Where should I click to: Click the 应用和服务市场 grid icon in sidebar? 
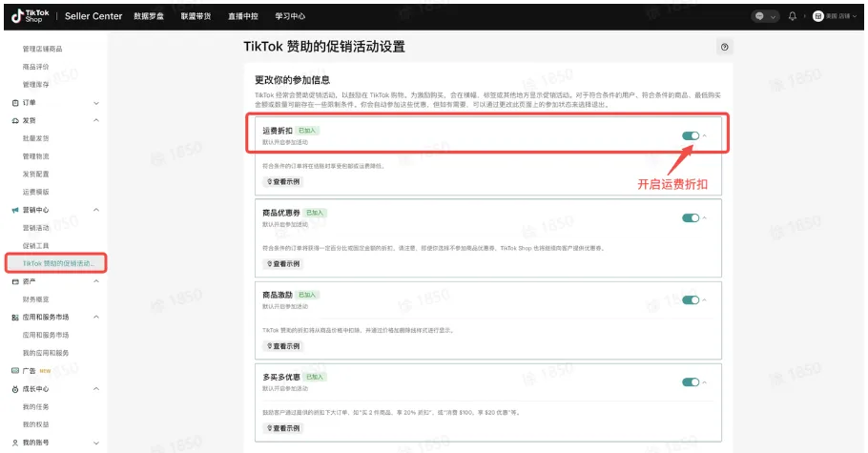point(15,318)
